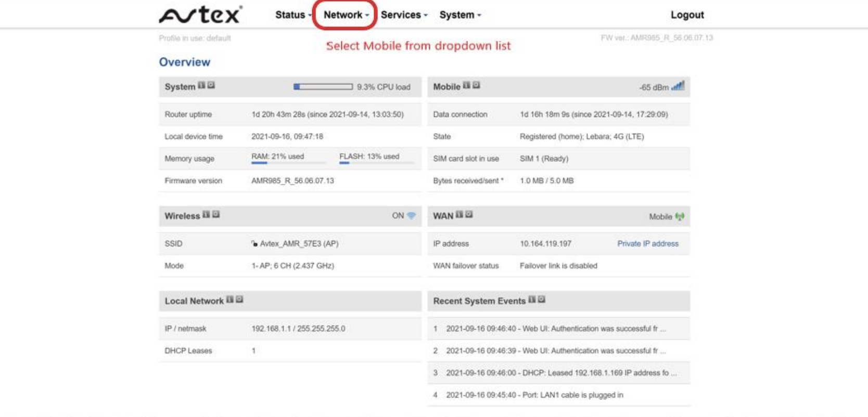
Task: Select the firmware version AMR985_R_56.06.07.13 value in the Firmware version row
Action: pyautogui.click(x=292, y=180)
